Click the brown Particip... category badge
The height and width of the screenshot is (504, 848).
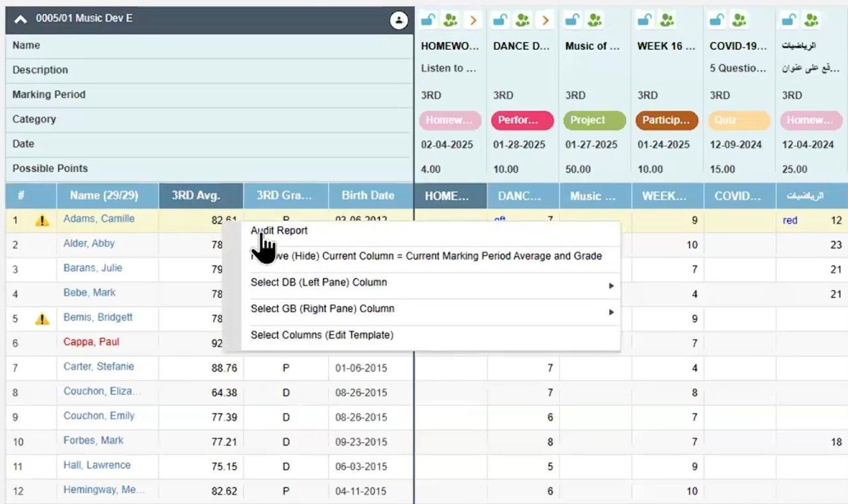tap(666, 120)
